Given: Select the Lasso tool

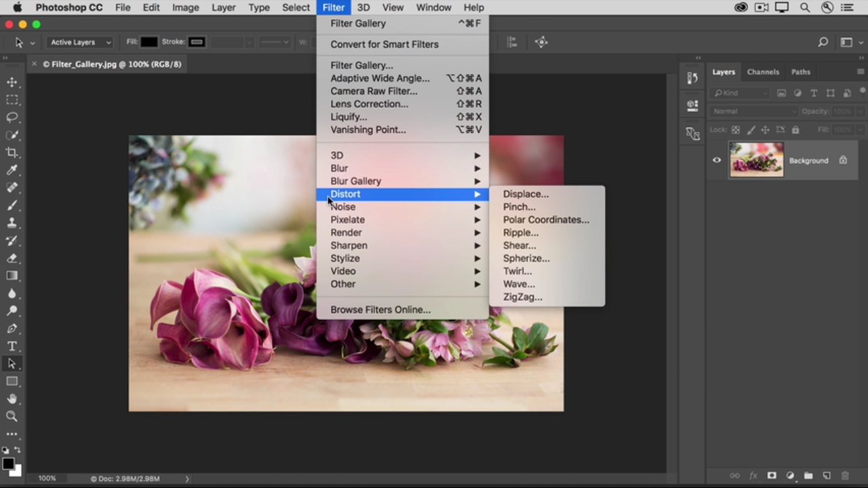Looking at the screenshot, I should tap(12, 117).
